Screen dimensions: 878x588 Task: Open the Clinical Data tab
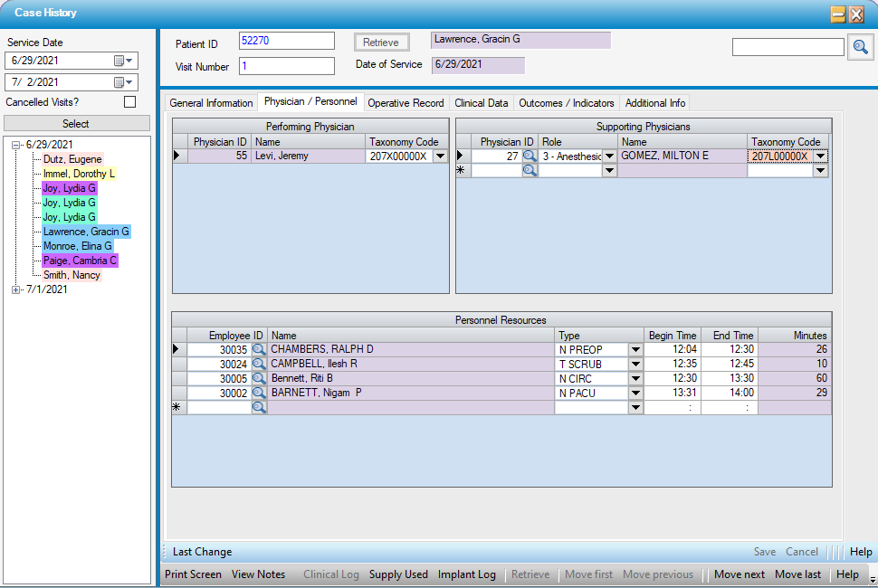pyautogui.click(x=482, y=103)
